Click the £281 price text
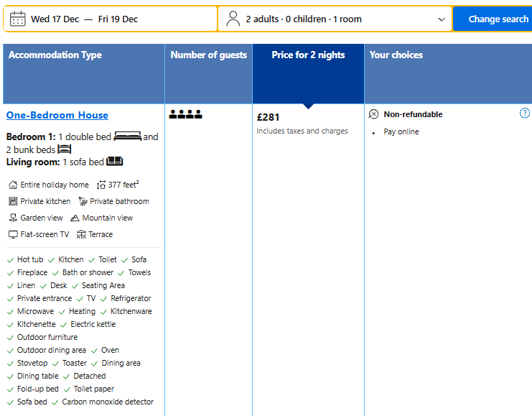 [x=268, y=117]
